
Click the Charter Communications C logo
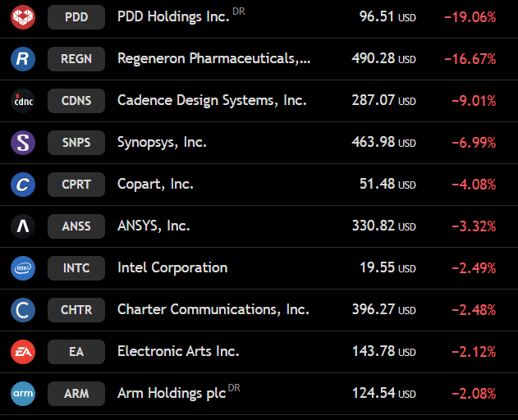tap(23, 310)
